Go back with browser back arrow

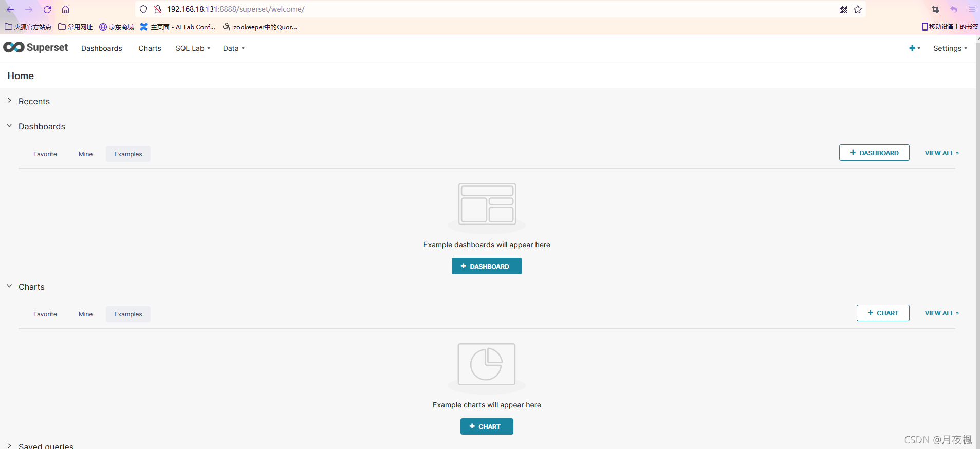click(x=10, y=9)
